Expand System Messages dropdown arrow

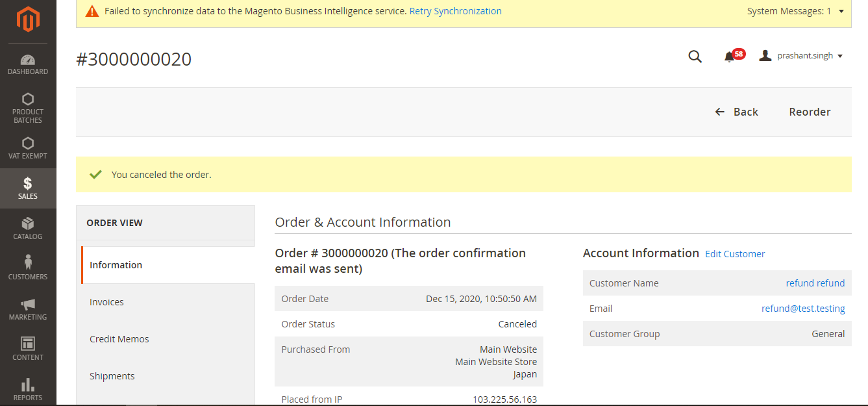pos(841,11)
